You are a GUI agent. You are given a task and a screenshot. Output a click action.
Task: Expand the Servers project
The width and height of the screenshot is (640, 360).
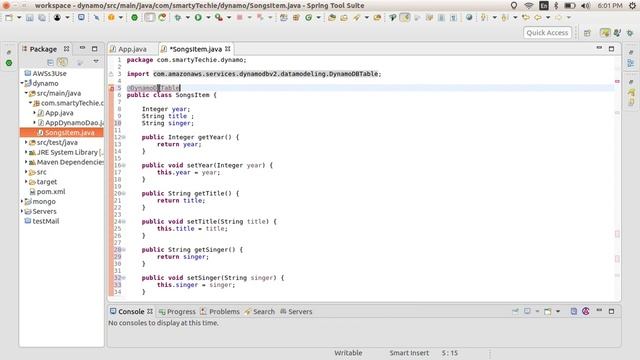(22, 211)
